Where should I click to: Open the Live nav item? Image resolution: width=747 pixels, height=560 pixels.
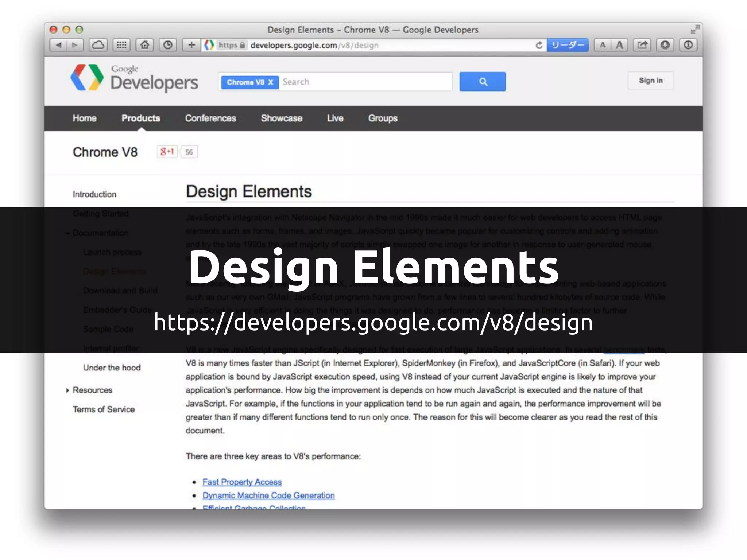click(335, 118)
